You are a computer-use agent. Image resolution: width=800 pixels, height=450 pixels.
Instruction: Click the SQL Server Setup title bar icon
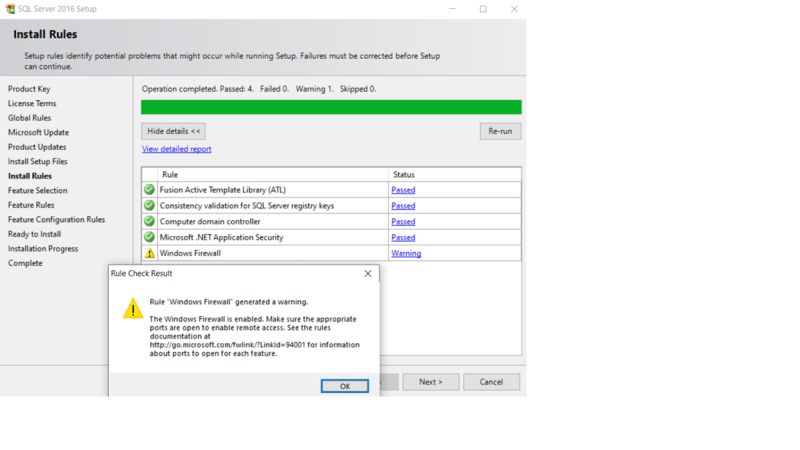10,9
